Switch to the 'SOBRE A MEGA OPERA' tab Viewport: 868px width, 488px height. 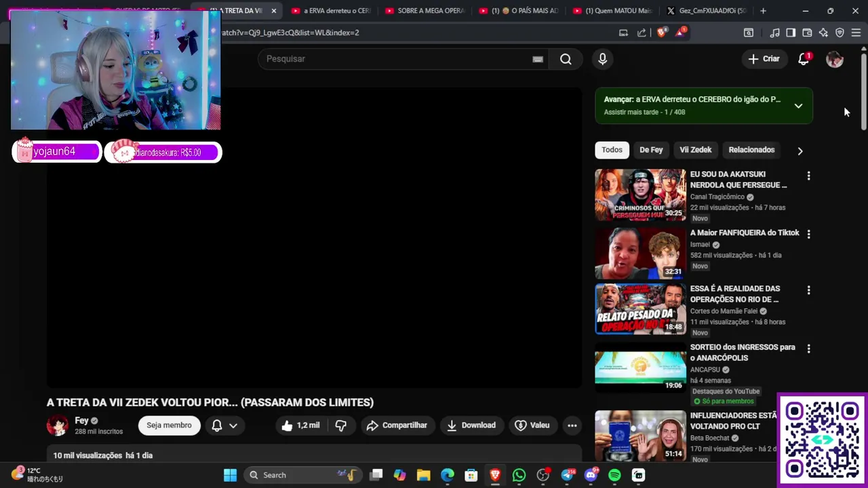click(425, 11)
